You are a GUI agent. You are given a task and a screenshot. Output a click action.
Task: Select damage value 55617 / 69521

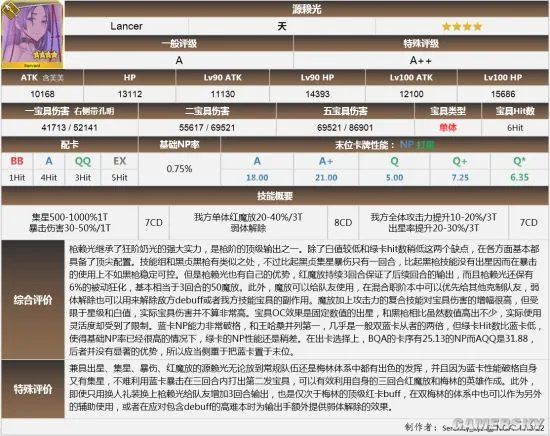[x=207, y=128]
